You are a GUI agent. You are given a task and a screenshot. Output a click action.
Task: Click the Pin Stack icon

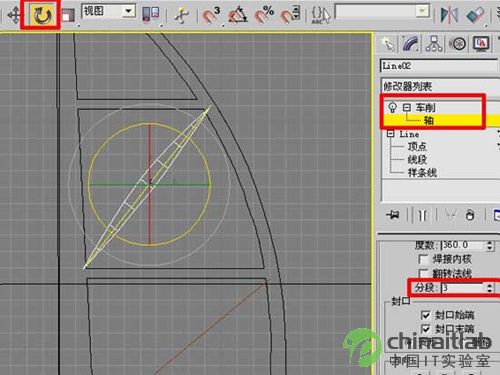(x=393, y=215)
